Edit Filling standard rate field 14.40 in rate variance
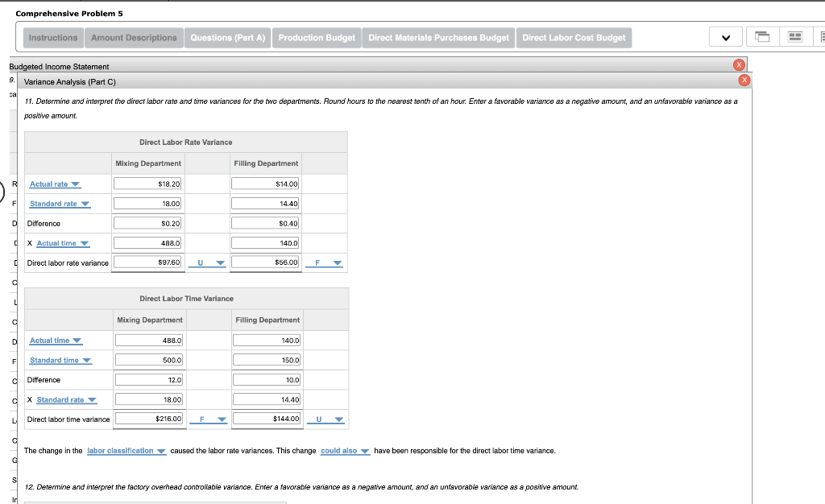 [265, 204]
